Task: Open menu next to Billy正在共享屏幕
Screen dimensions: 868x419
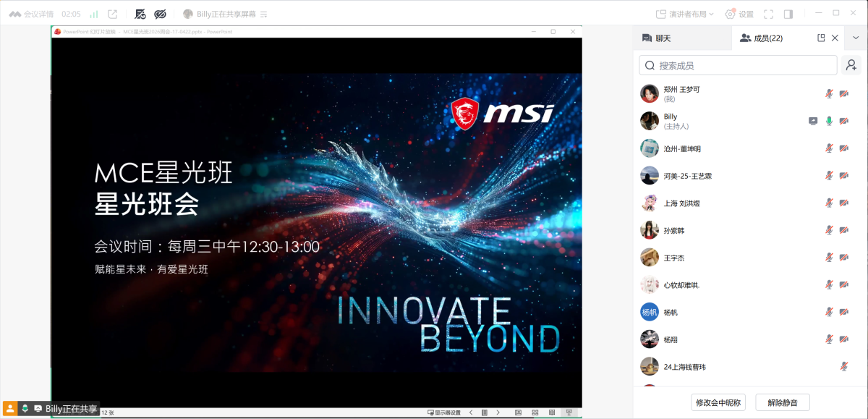Action: pos(264,14)
